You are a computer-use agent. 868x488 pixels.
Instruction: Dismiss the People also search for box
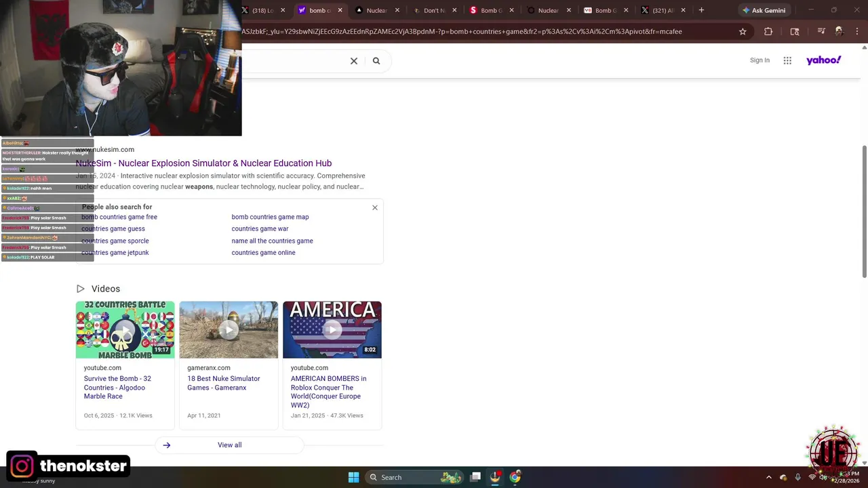click(x=375, y=207)
